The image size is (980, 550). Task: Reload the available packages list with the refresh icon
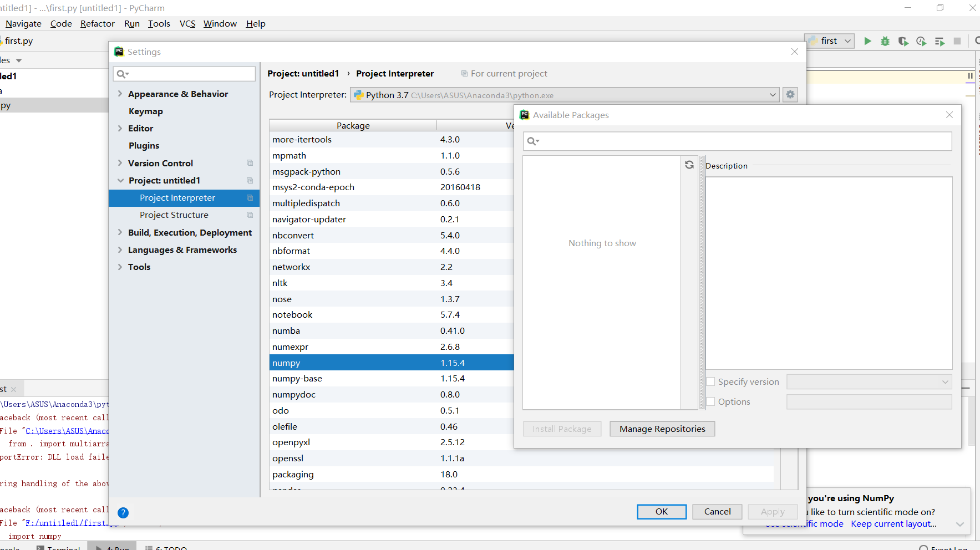[689, 165]
